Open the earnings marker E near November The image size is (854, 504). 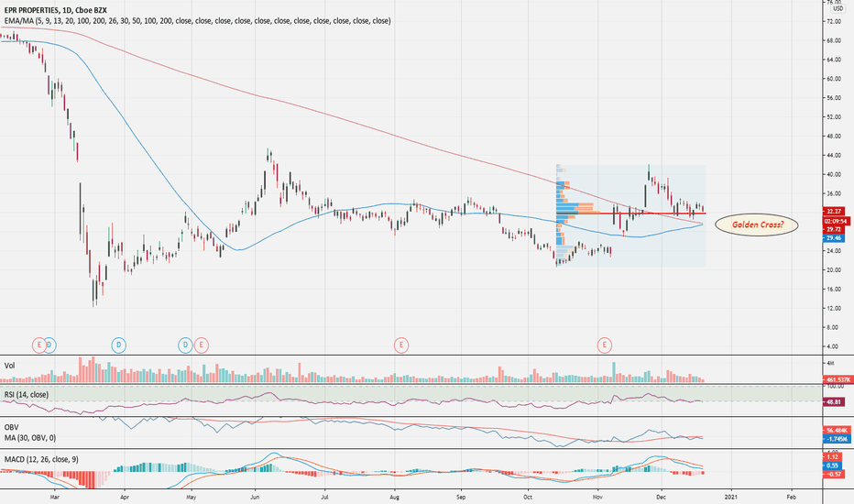[604, 345]
